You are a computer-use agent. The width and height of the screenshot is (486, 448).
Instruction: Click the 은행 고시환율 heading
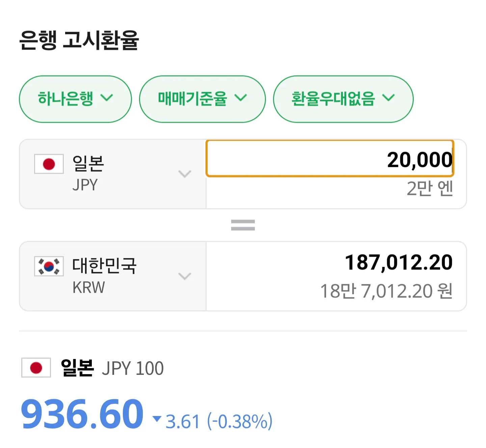79,40
